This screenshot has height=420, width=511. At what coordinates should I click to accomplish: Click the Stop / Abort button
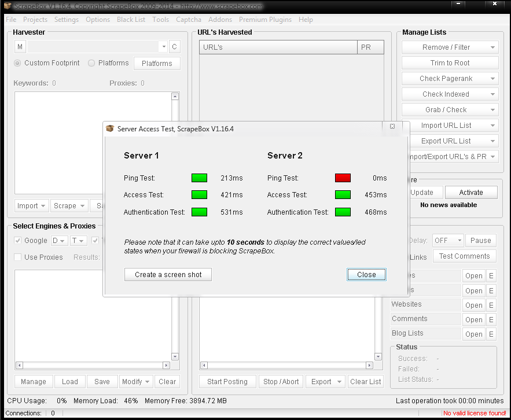click(281, 382)
